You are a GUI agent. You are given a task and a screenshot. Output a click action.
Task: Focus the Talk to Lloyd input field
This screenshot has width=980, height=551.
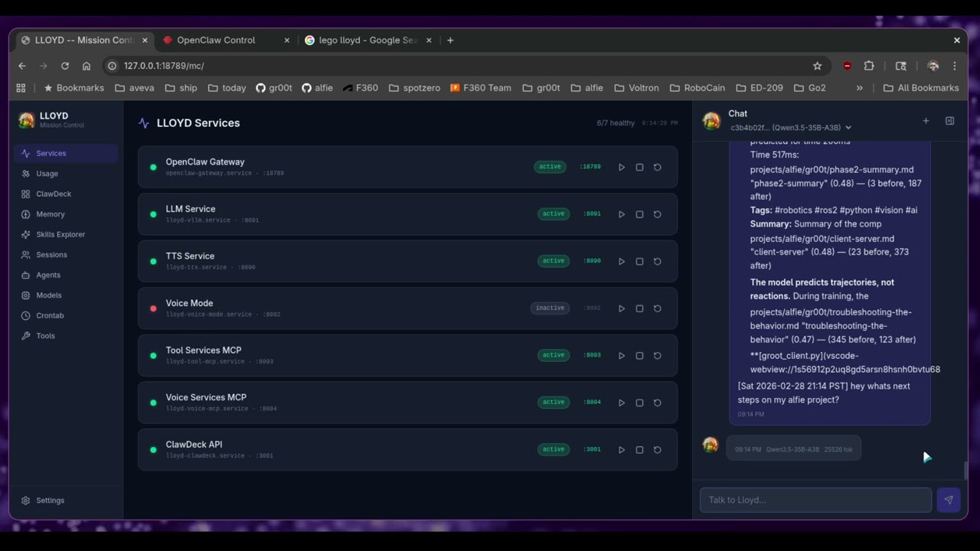click(815, 500)
